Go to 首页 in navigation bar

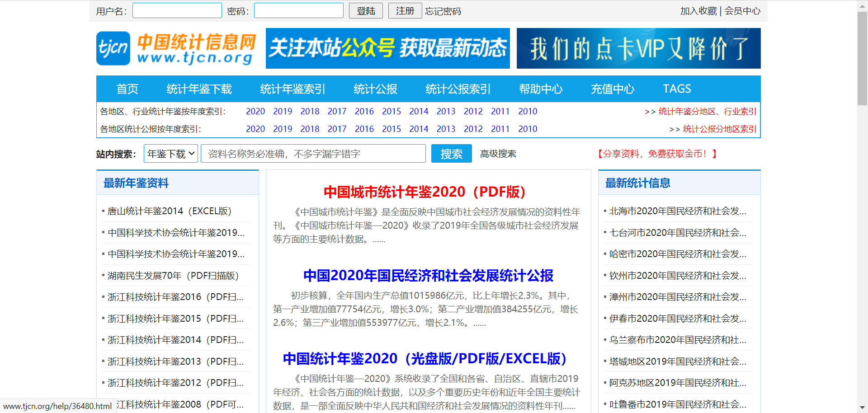[127, 89]
